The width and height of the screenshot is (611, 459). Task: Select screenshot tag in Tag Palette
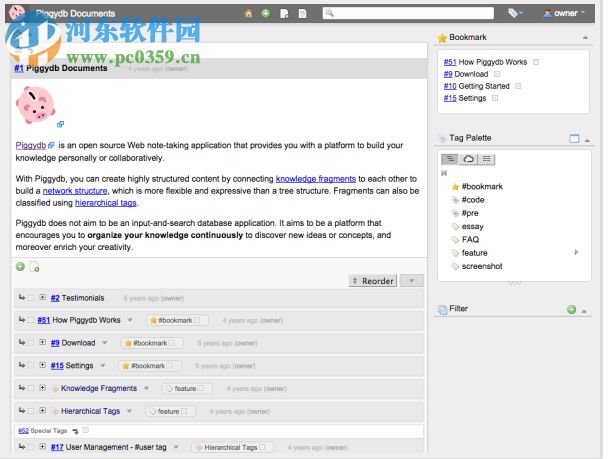pyautogui.click(x=482, y=266)
